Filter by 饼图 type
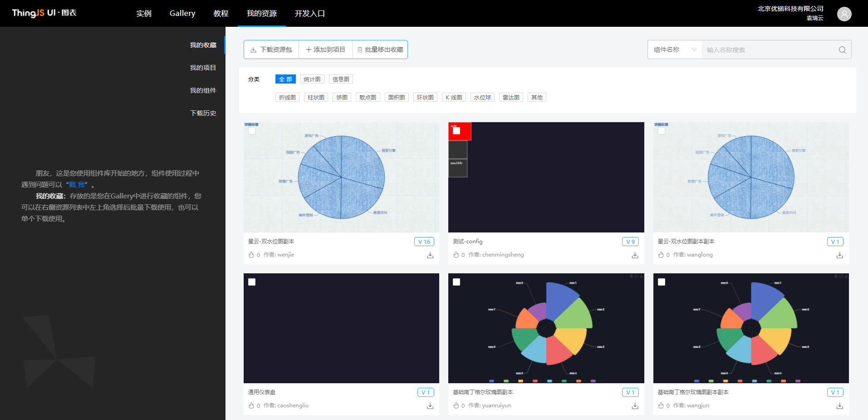Screen dimensions: 868x420 [342, 97]
